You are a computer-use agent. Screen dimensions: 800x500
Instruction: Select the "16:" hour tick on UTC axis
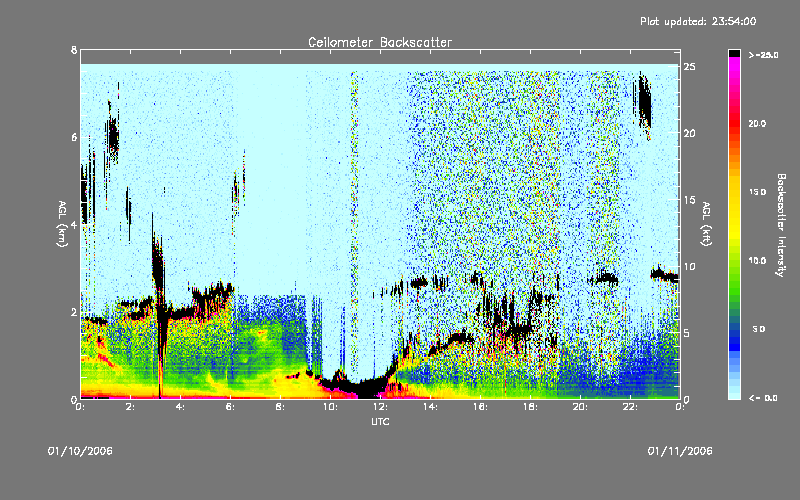point(480,407)
